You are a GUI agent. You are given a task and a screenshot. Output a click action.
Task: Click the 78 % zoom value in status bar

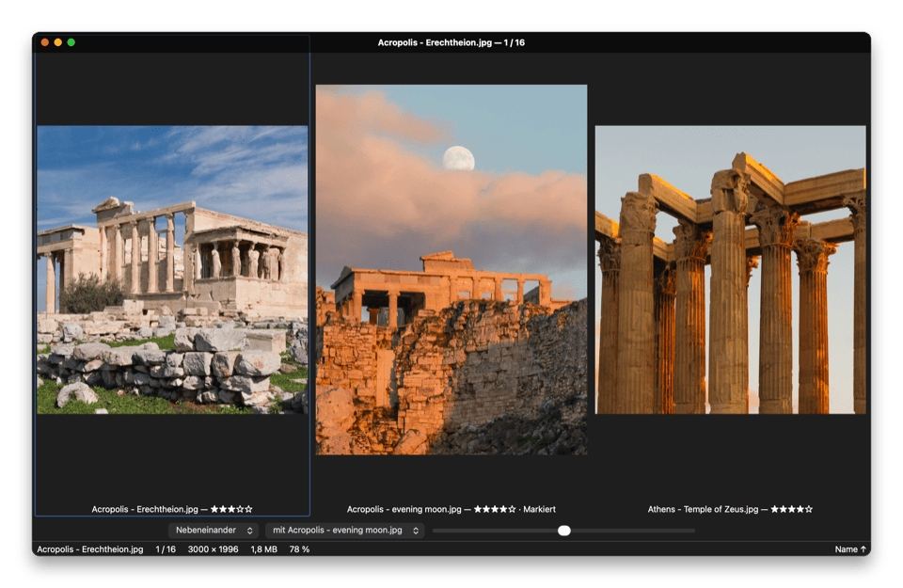[299, 549]
